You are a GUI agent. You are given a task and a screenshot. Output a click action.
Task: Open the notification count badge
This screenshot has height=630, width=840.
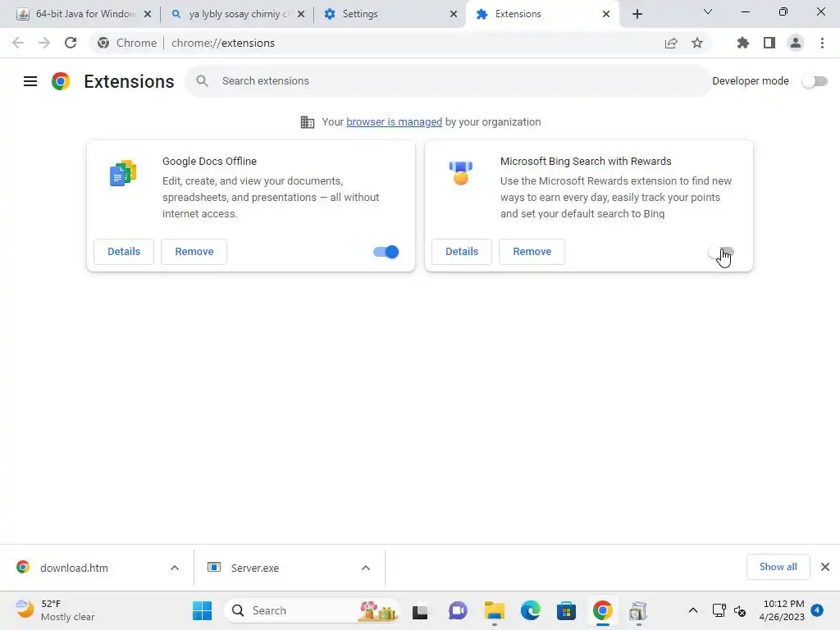(817, 609)
